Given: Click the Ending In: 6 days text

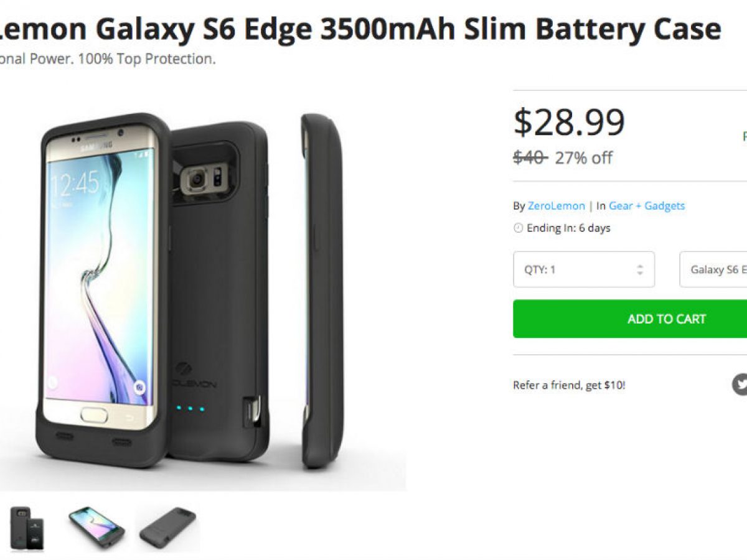Looking at the screenshot, I should (568, 228).
